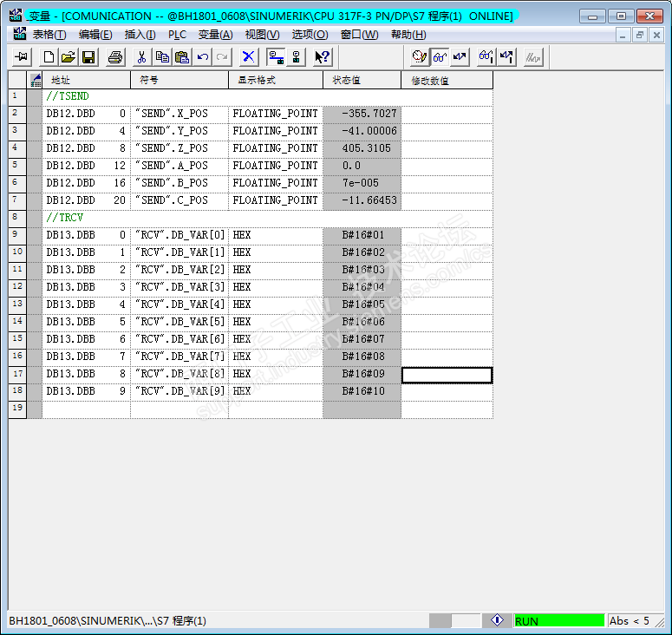The height and width of the screenshot is (635, 672).
Task: Open the 视图(V) menu
Action: (262, 35)
